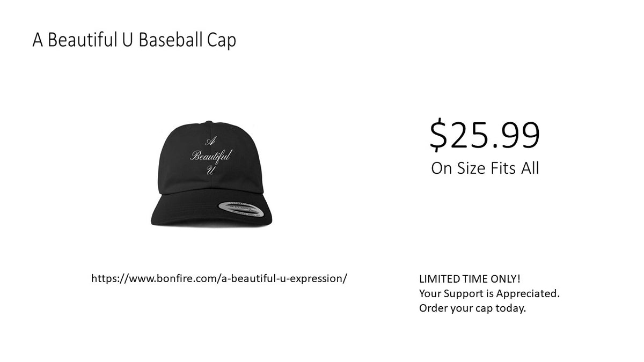Screen dimensions: 644x362
Task: Click the script letter 'U' on the cap
Action: [209, 171]
